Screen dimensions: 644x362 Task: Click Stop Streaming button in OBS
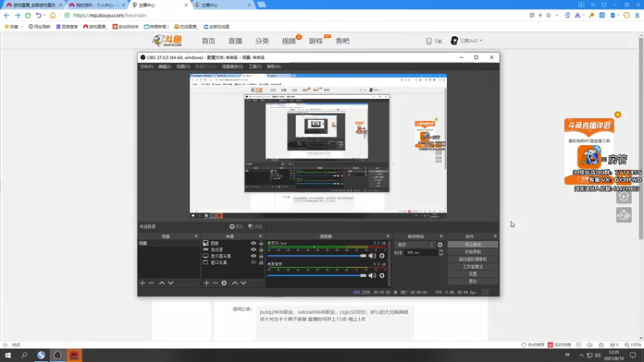coord(473,245)
